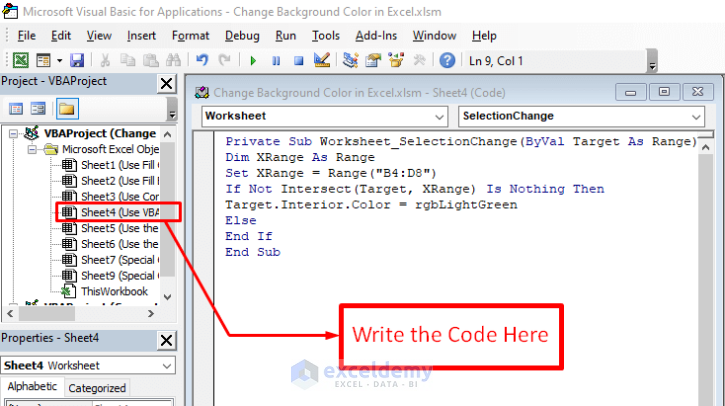Viewport: 725px width, 406px height.
Task: Close the Properties - Sheet4 pane
Action: (166, 340)
